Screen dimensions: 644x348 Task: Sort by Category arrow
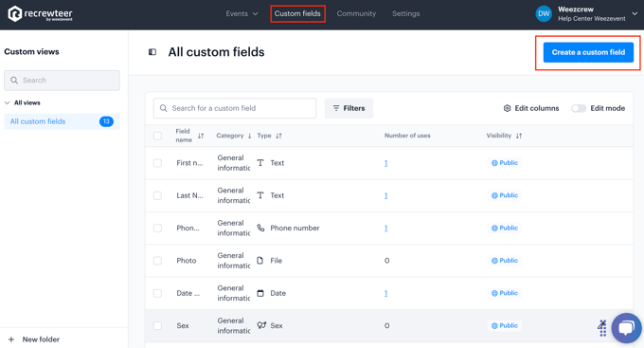coord(249,136)
